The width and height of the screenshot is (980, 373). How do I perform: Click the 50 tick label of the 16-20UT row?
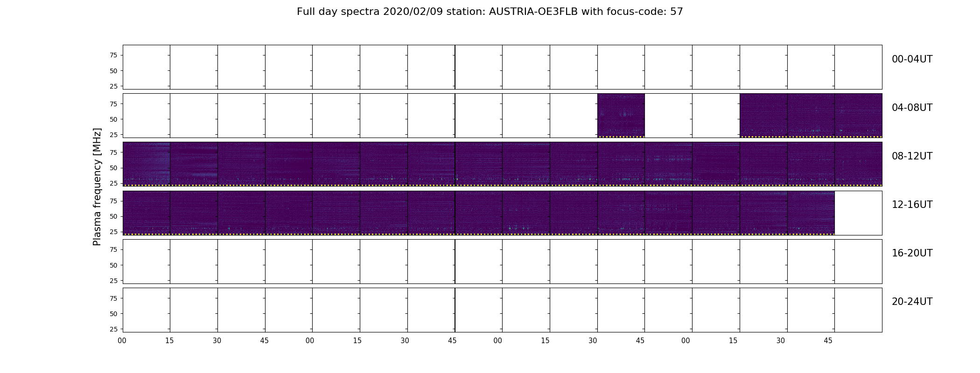(113, 265)
